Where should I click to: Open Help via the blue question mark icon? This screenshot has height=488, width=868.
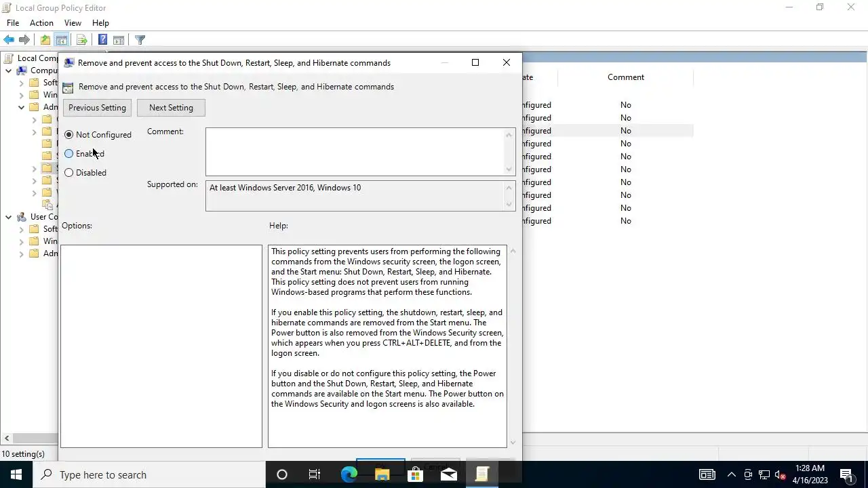[x=102, y=40]
